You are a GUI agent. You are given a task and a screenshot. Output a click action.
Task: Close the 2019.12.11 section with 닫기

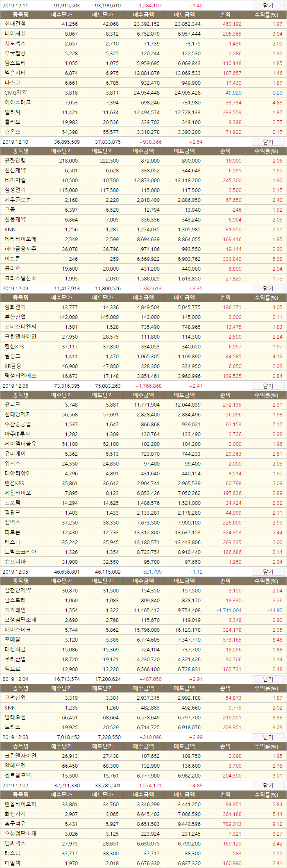268,6
